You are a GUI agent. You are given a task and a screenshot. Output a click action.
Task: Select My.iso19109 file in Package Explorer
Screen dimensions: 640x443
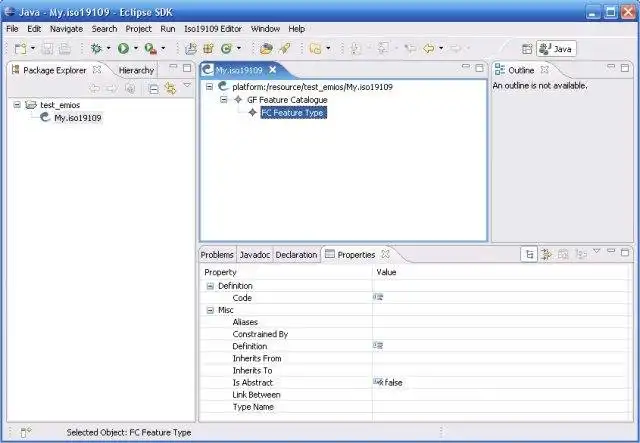78,118
